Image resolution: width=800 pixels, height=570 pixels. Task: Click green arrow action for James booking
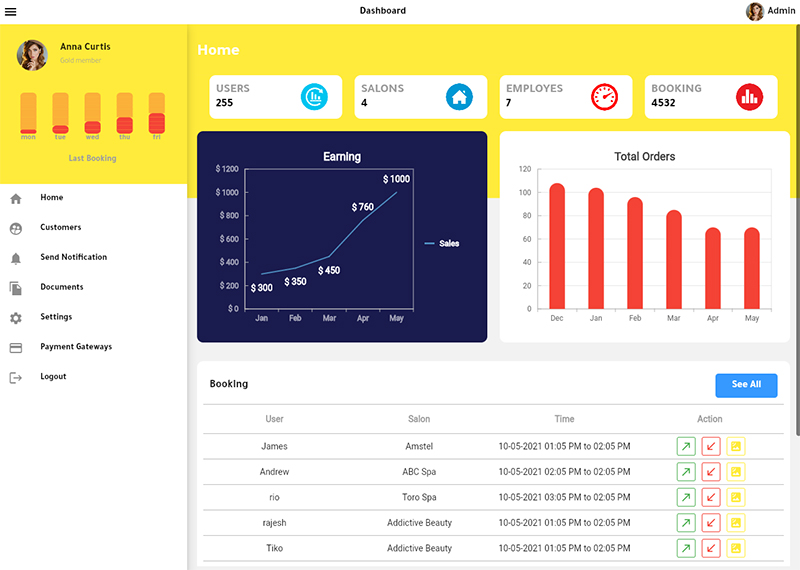pyautogui.click(x=686, y=446)
